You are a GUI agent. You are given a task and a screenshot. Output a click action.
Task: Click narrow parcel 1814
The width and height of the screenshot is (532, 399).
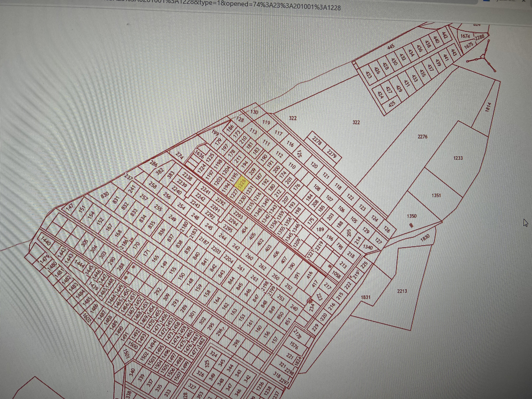tap(488, 107)
